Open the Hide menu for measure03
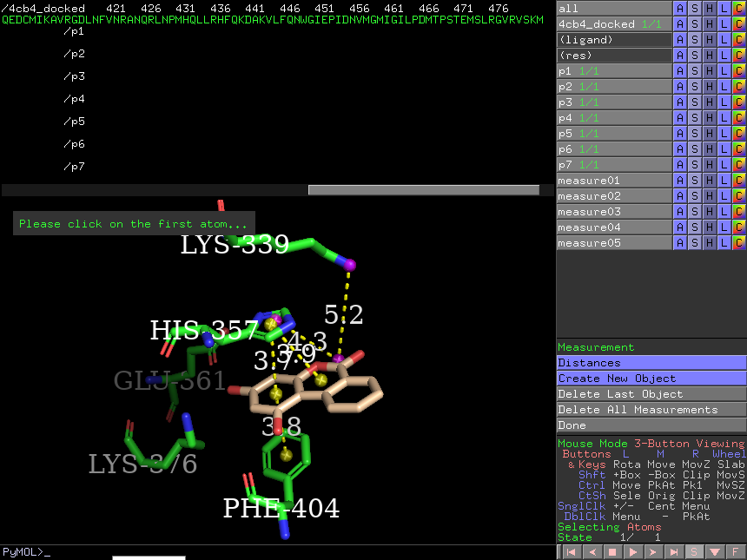Image resolution: width=747 pixels, height=560 pixels. point(710,212)
